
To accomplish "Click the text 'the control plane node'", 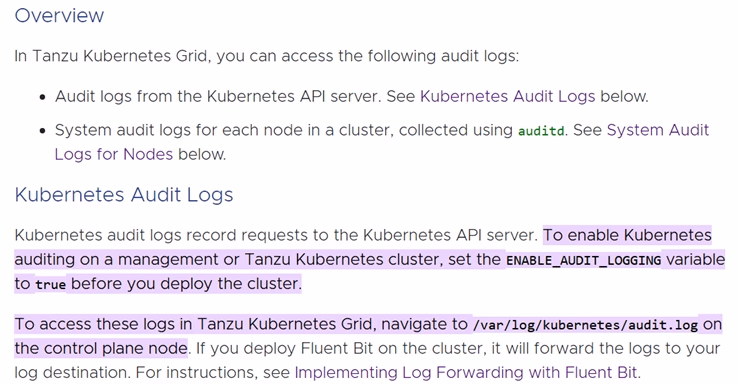I will click(x=101, y=348).
